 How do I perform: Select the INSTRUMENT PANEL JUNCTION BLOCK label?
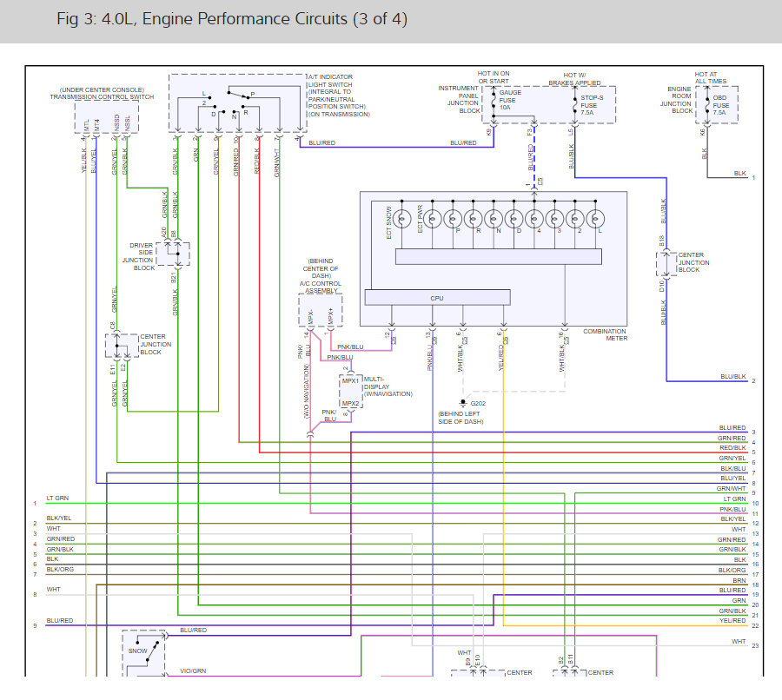coord(458,99)
